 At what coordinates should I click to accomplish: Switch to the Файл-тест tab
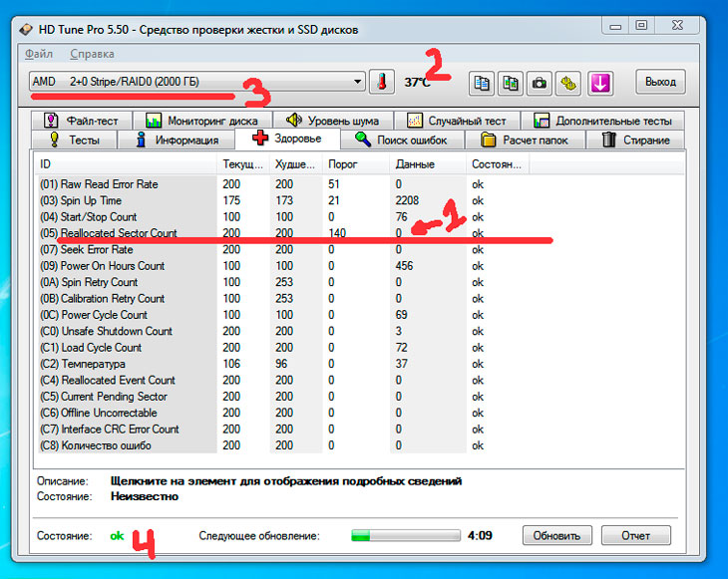click(x=82, y=121)
